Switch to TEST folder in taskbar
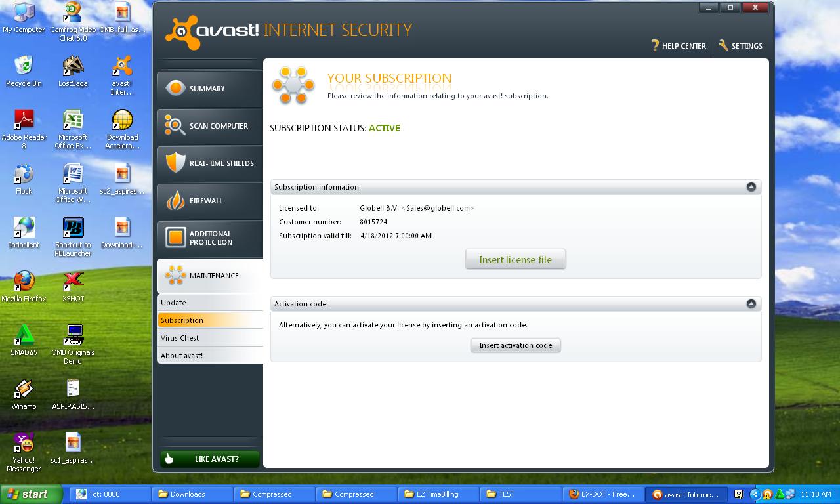 point(520,494)
